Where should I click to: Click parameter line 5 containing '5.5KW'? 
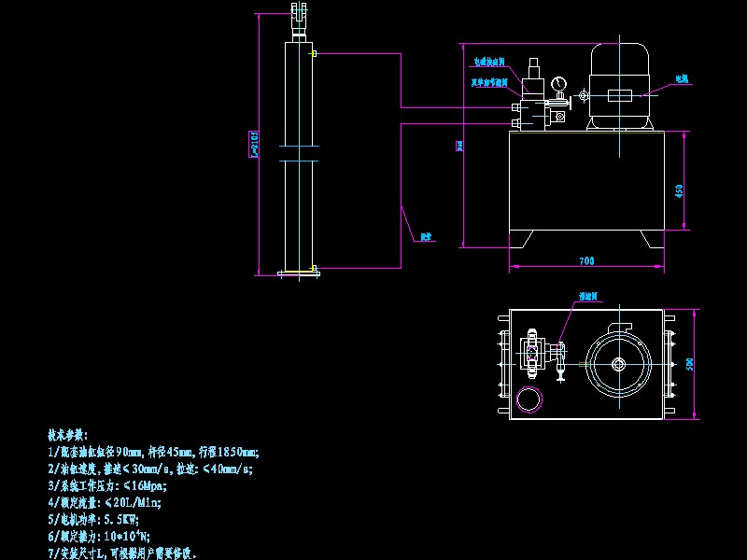pos(94,520)
